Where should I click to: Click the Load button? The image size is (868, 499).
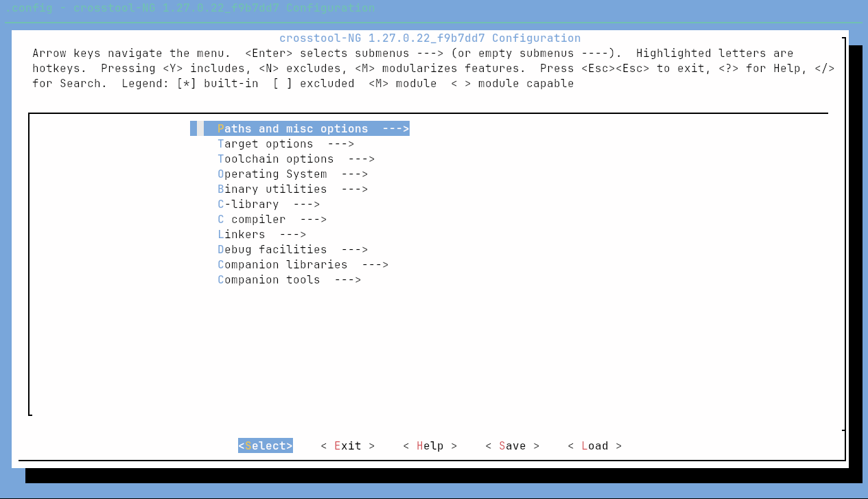click(595, 445)
